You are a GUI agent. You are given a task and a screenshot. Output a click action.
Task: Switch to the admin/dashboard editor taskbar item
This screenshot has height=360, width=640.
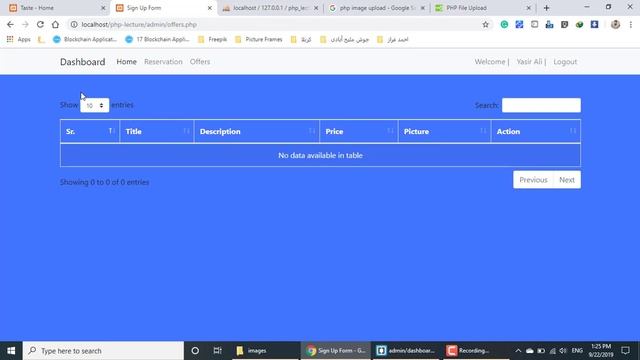point(406,351)
